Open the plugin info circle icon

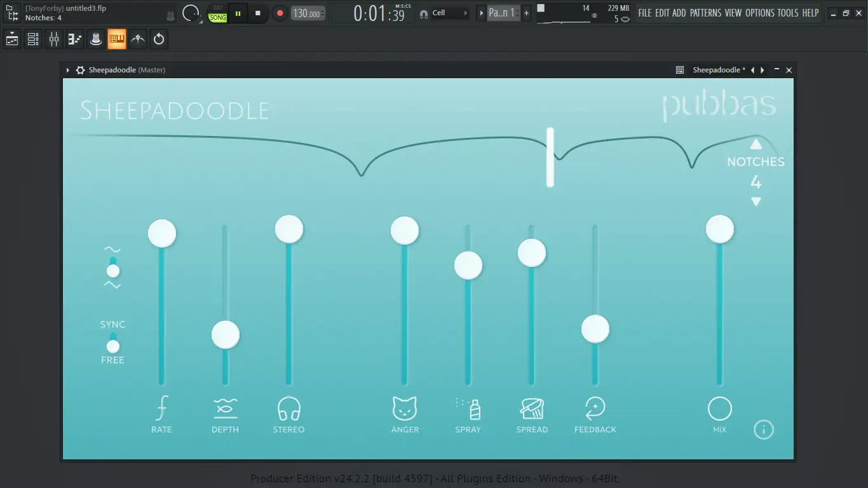point(764,430)
